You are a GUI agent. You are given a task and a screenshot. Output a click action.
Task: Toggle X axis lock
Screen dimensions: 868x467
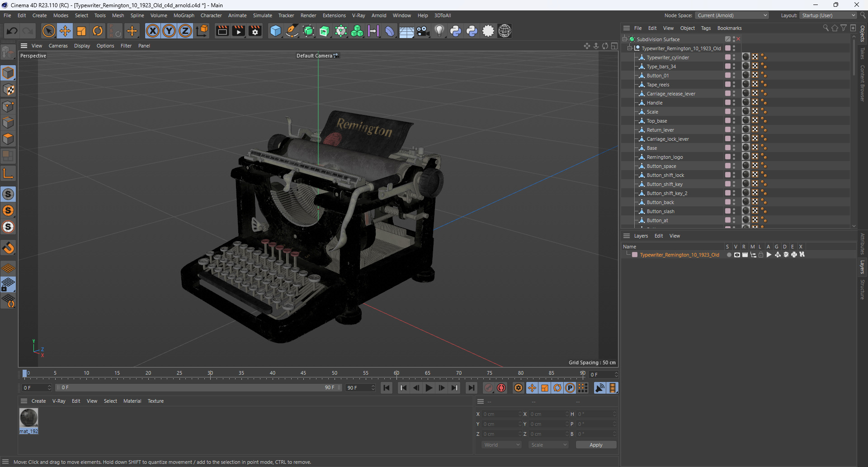tap(153, 31)
